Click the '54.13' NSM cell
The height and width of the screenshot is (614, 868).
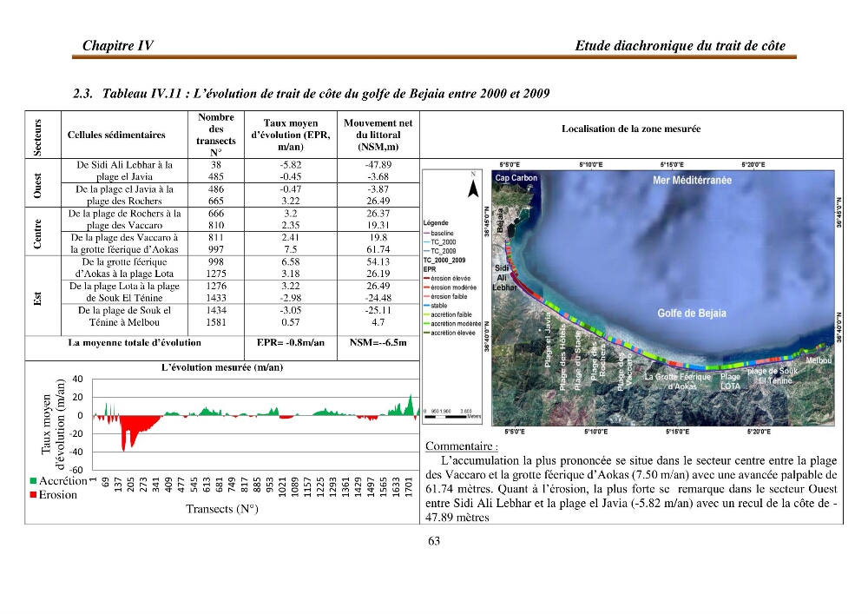tap(378, 262)
